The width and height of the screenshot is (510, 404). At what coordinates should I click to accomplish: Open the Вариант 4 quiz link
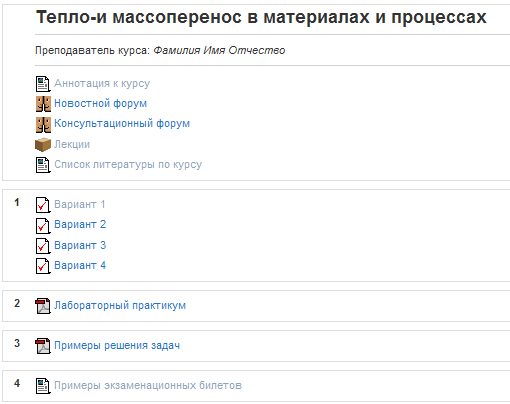click(x=80, y=265)
